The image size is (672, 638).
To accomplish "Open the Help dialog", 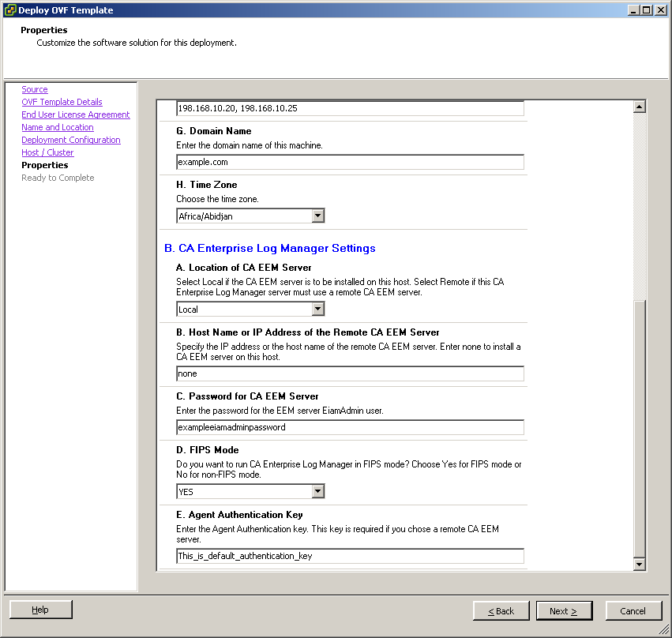I will click(39, 609).
